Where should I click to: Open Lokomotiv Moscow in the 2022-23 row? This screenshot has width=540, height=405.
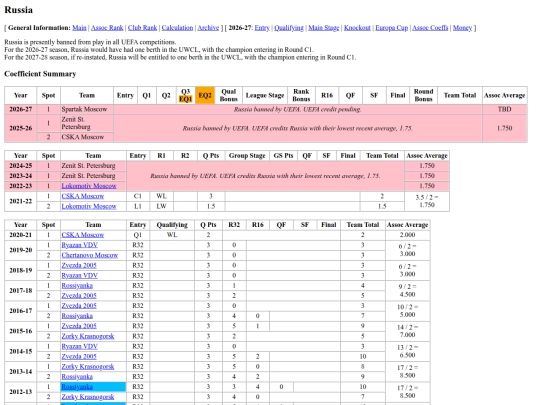click(x=89, y=186)
